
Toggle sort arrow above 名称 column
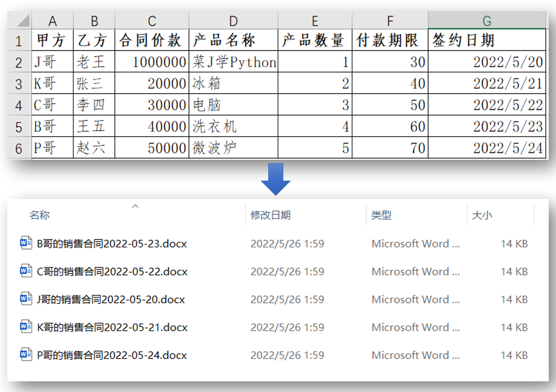click(x=135, y=206)
